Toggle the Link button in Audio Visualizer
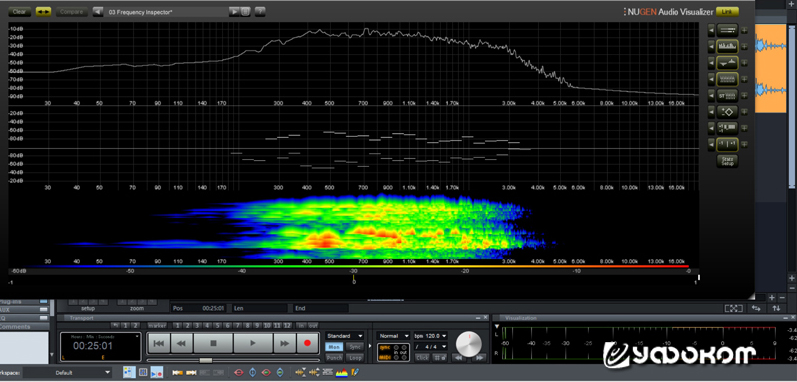797x382 pixels. click(x=727, y=11)
